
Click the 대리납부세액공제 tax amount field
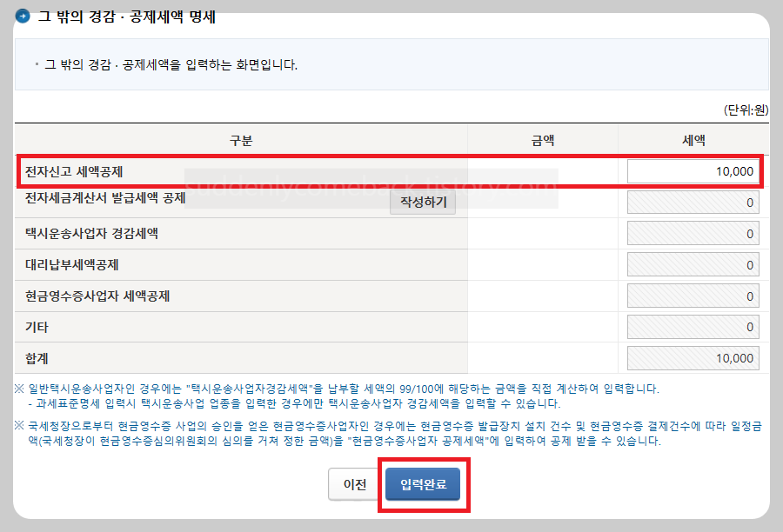(x=692, y=264)
